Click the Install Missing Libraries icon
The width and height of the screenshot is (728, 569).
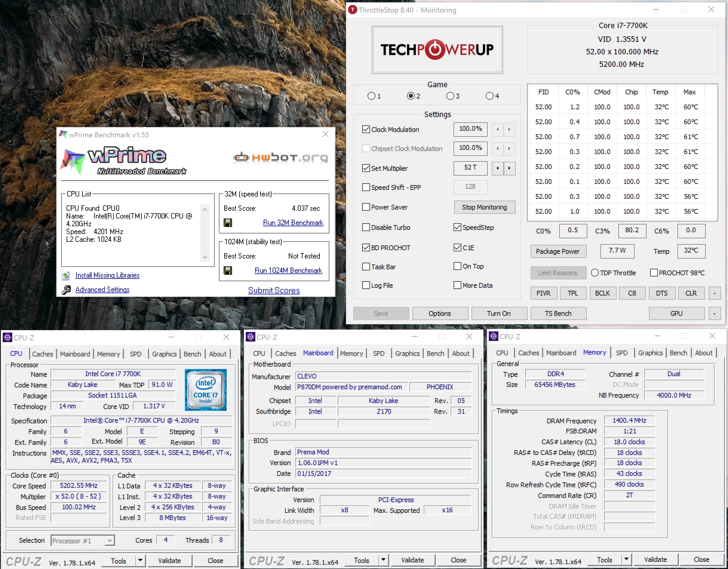click(x=66, y=275)
